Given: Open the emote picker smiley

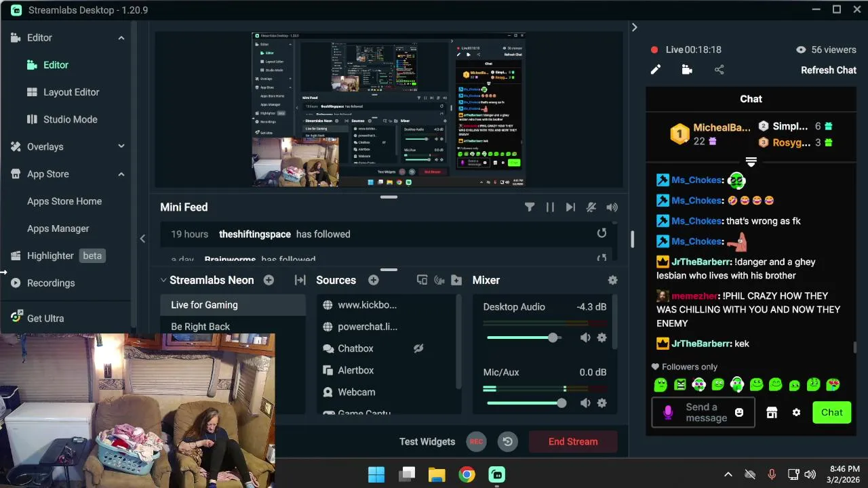Looking at the screenshot, I should [739, 412].
